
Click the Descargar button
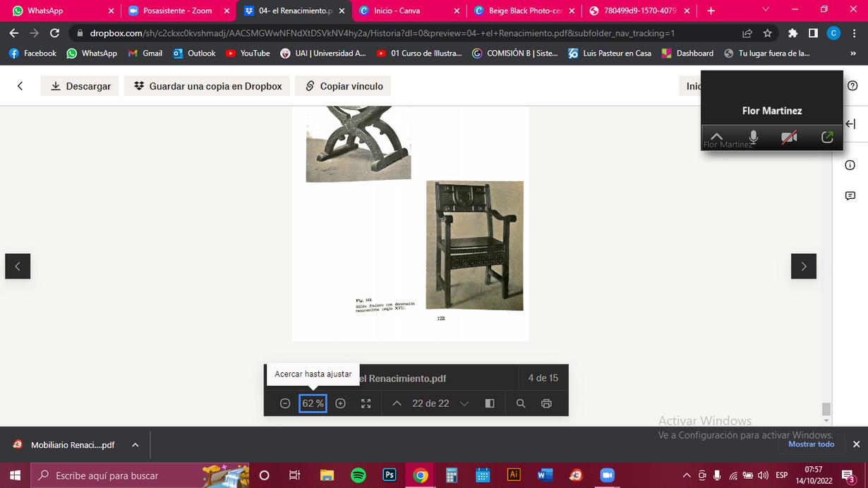click(x=80, y=86)
